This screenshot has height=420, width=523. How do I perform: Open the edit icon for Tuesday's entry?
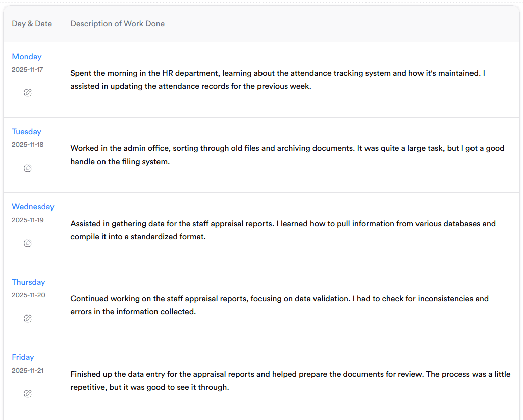click(28, 168)
